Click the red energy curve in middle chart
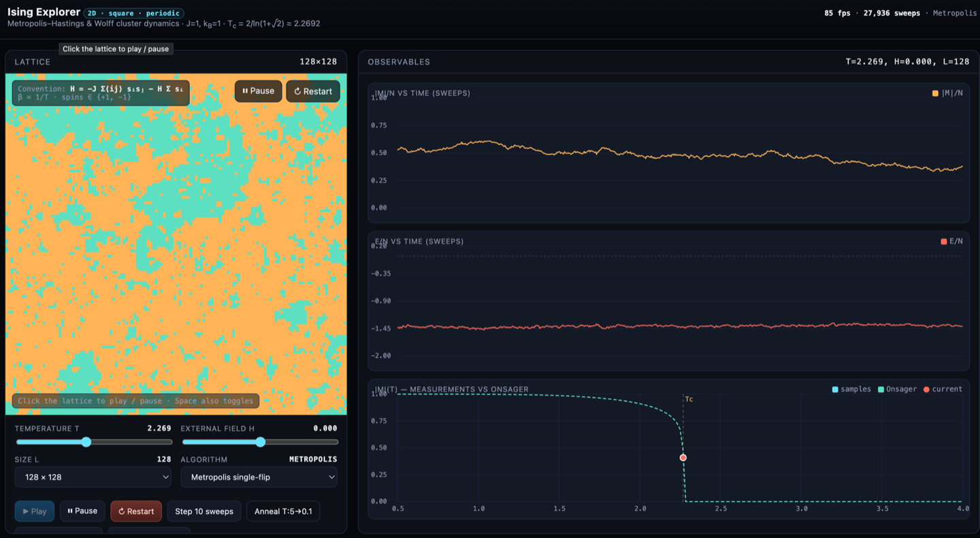The height and width of the screenshot is (538, 980). (x=681, y=326)
